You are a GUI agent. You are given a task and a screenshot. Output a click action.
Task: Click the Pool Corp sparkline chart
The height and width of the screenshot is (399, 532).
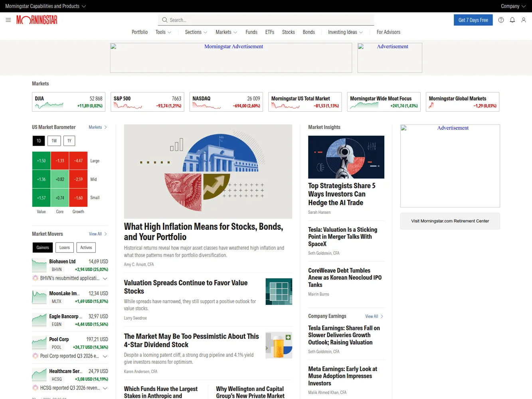(x=39, y=343)
